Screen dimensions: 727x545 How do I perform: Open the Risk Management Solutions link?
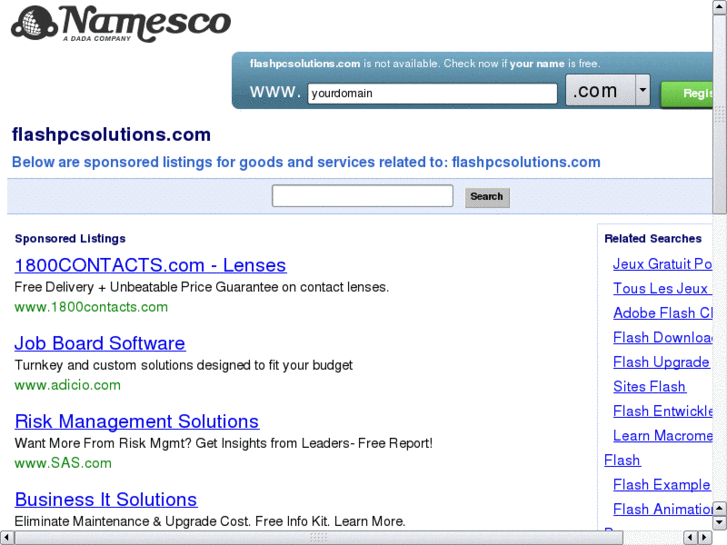(137, 421)
